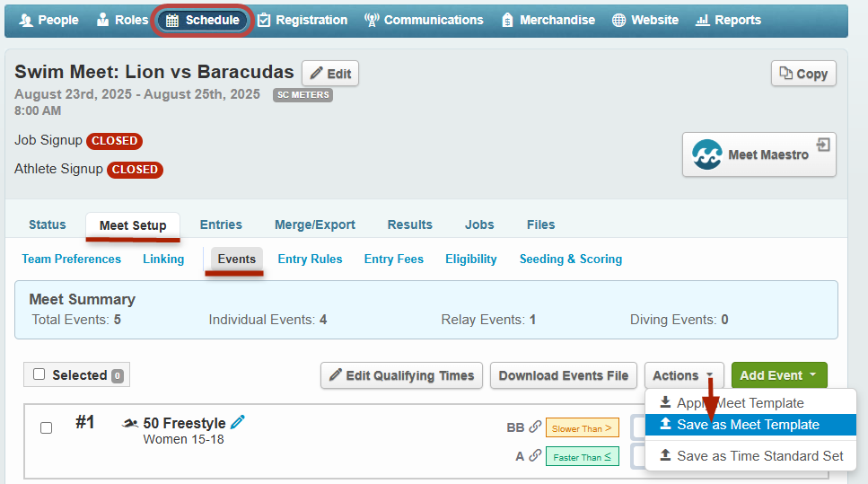
Task: Open the People section in top navigation
Action: tap(49, 20)
